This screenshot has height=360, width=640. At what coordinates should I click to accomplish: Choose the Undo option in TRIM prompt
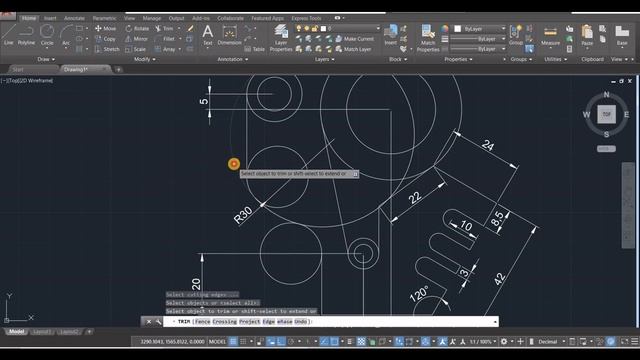[300, 322]
